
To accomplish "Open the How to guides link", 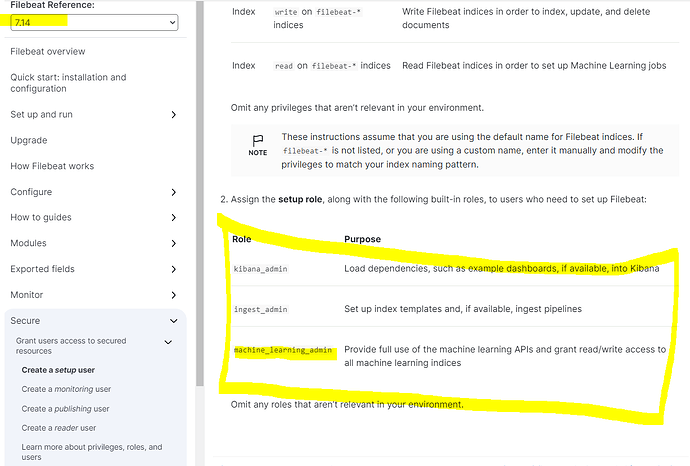I will click(41, 217).
